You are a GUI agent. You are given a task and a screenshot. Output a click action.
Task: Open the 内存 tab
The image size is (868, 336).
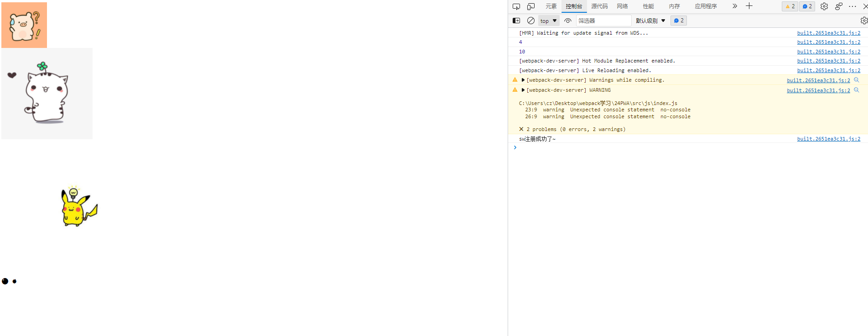point(674,6)
